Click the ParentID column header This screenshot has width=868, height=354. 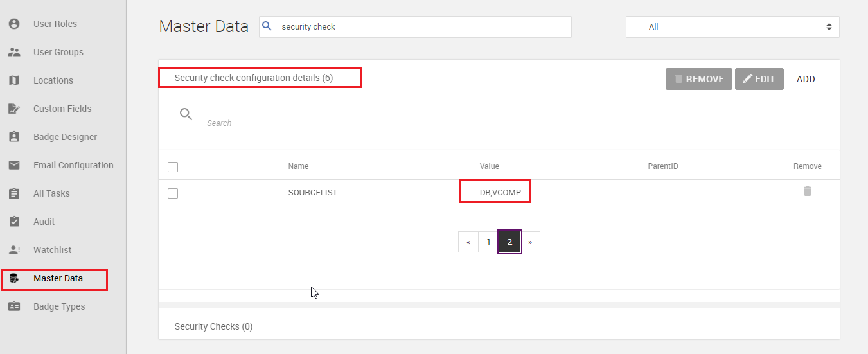[663, 166]
